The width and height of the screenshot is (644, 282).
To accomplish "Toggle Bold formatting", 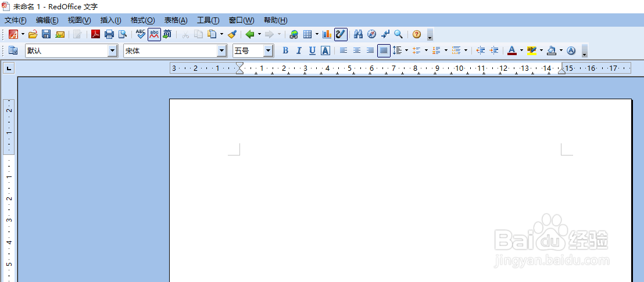I will (x=286, y=50).
